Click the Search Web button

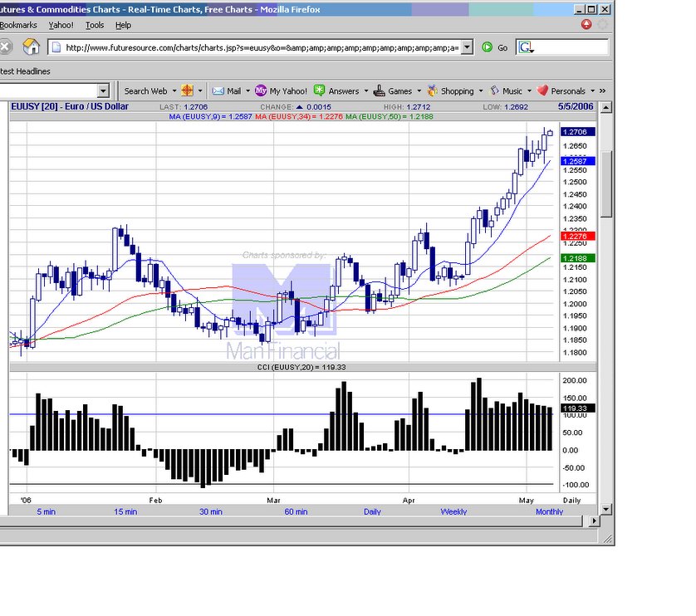145,91
